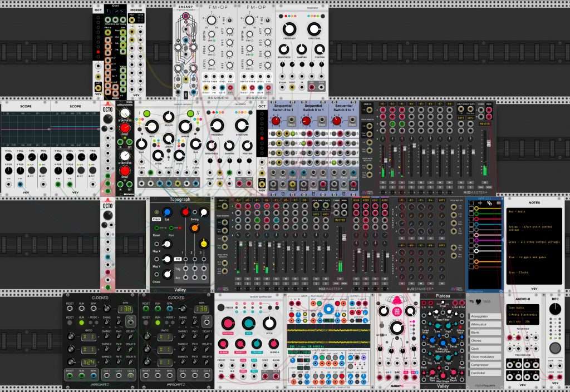This screenshot has height=392, width=570.
Task: Open the C-Media Electronics device selector on AUDIO-8
Action: pos(523,315)
